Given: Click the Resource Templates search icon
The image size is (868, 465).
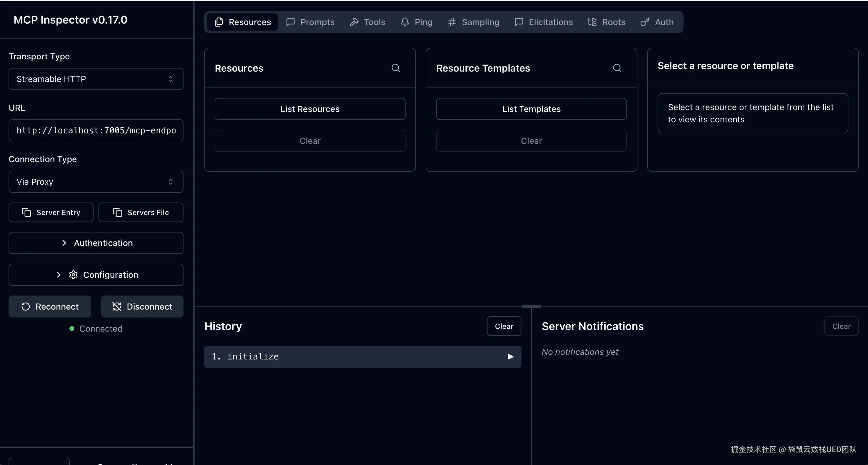Looking at the screenshot, I should [x=617, y=68].
